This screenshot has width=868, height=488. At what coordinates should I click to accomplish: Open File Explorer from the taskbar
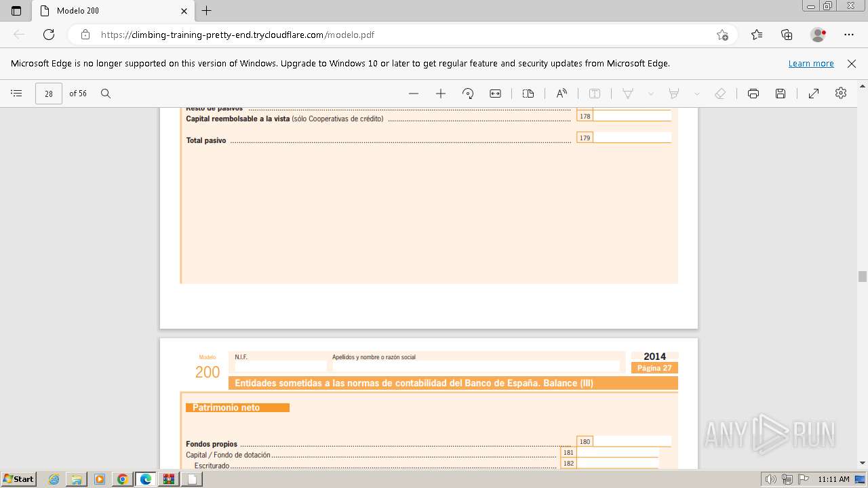coord(77,479)
